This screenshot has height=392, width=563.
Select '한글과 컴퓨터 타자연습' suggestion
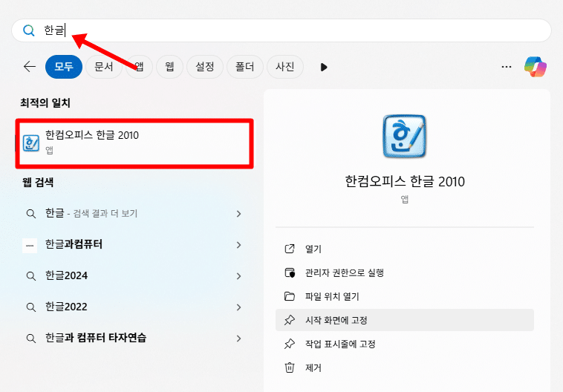(x=134, y=338)
